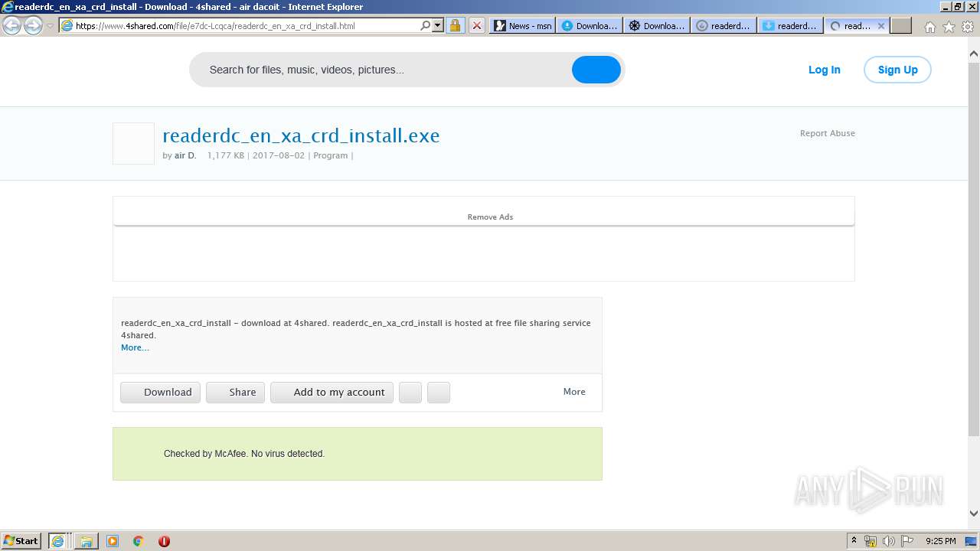Switch to the first Downloa... tab
This screenshot has height=551, width=980.
[589, 25]
